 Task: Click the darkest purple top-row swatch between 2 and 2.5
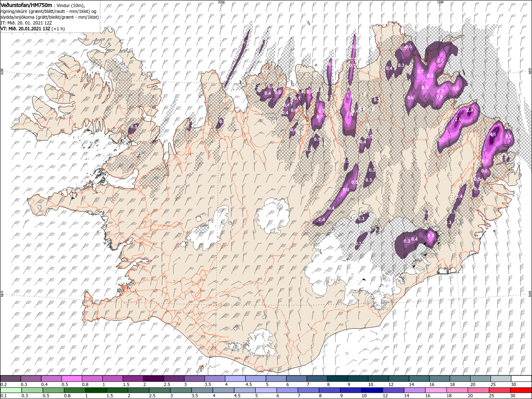(x=153, y=379)
